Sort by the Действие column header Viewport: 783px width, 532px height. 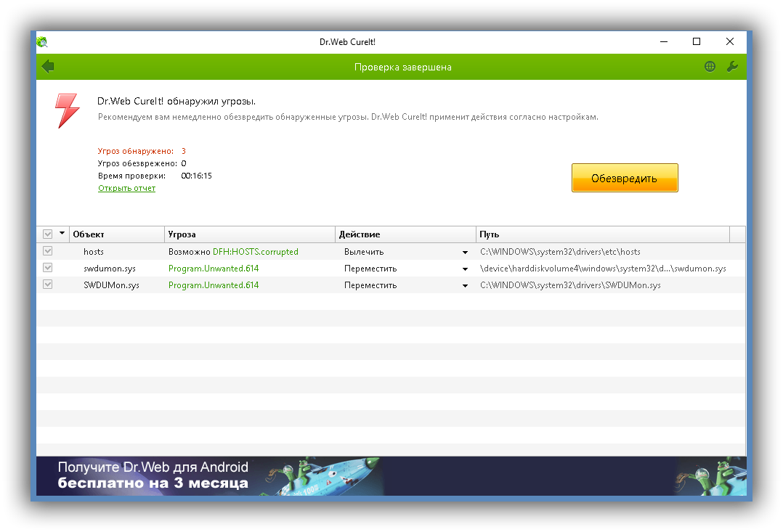405,234
